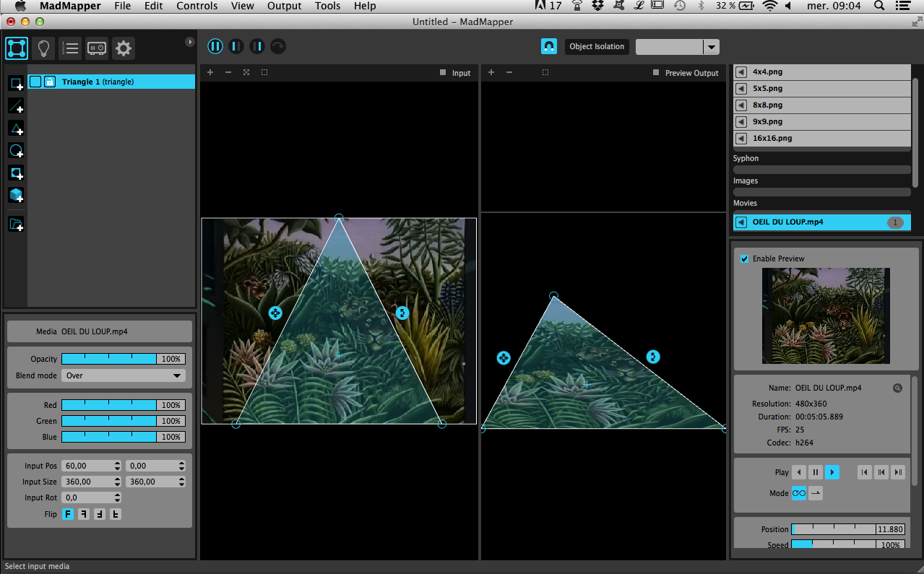Open the Tools menu
The width and height of the screenshot is (924, 574).
pyautogui.click(x=327, y=6)
